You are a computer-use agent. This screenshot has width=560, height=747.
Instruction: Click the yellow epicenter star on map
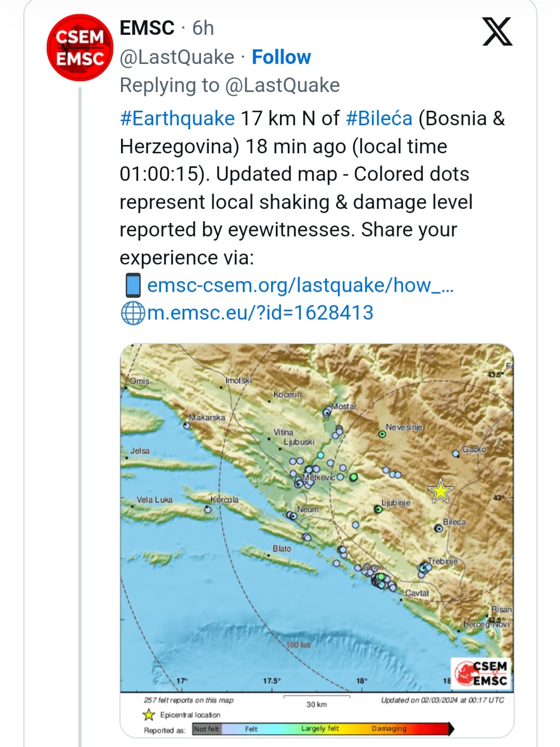[x=441, y=491]
